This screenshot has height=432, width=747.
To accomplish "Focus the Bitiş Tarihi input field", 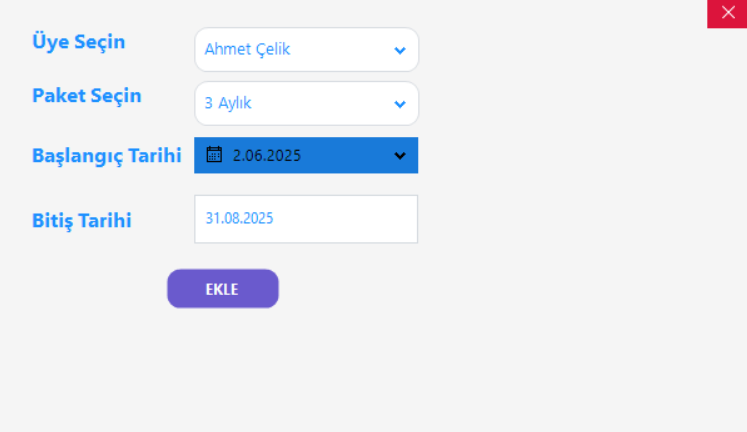I will click(306, 219).
